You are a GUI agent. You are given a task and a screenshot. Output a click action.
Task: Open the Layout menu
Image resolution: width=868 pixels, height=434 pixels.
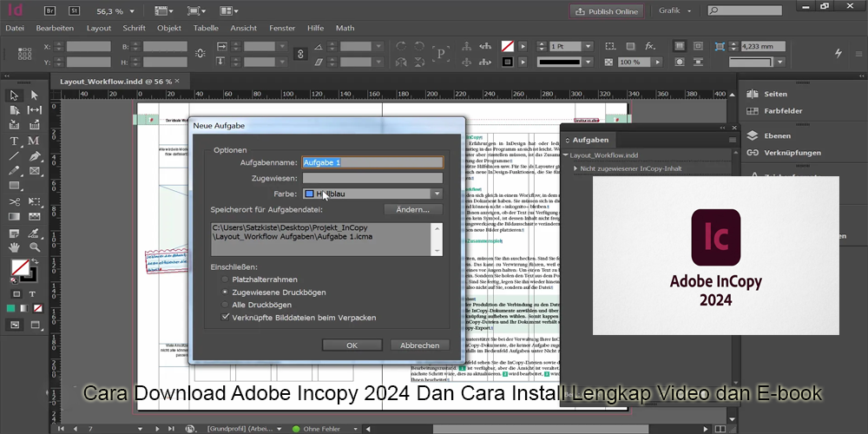pyautogui.click(x=99, y=28)
